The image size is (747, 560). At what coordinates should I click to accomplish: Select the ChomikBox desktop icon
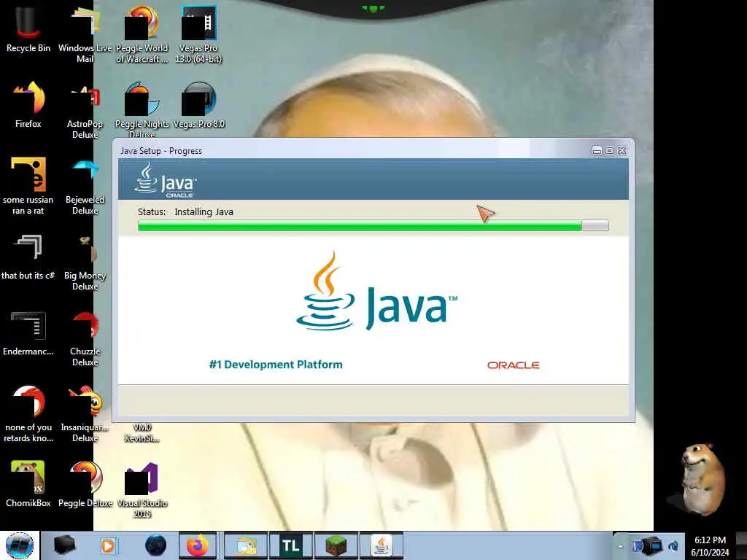click(x=28, y=483)
